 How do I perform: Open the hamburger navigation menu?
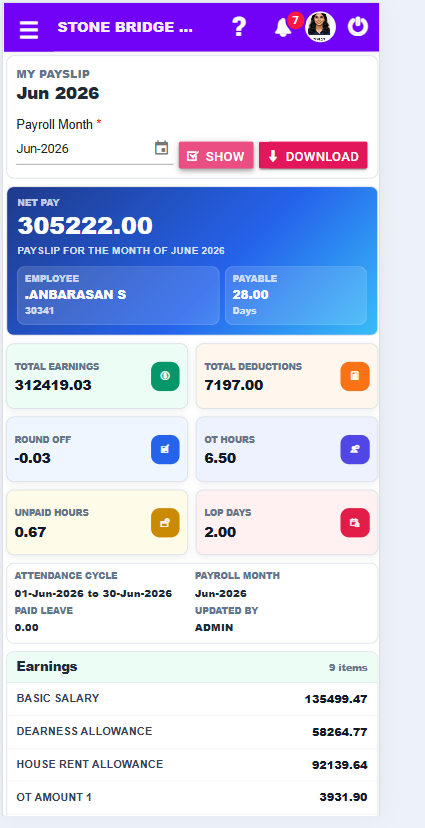[29, 29]
